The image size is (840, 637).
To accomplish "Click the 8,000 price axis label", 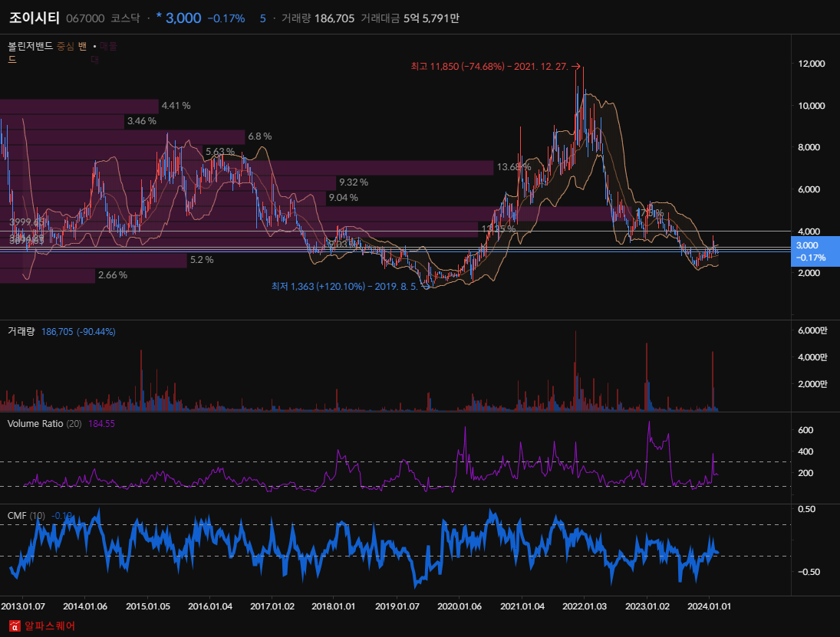I will (x=809, y=148).
